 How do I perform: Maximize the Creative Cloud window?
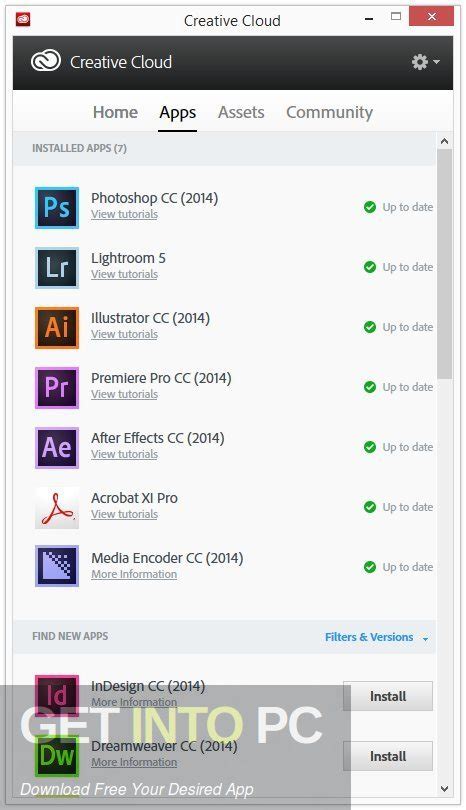coord(396,17)
